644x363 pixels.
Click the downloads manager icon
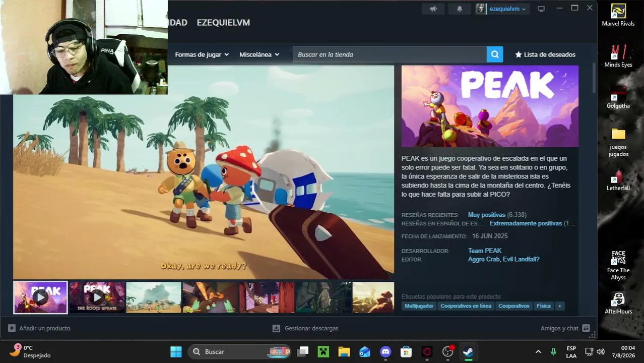(276, 328)
